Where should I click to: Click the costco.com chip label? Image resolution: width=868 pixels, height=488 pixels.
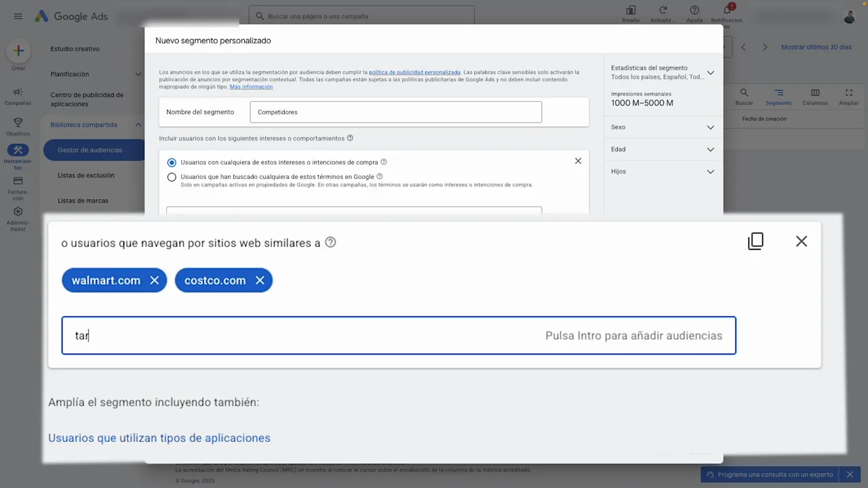coord(215,281)
